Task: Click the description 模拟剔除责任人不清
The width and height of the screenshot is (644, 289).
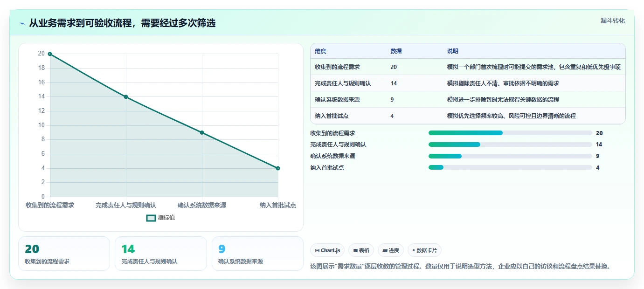Action: coord(503,83)
